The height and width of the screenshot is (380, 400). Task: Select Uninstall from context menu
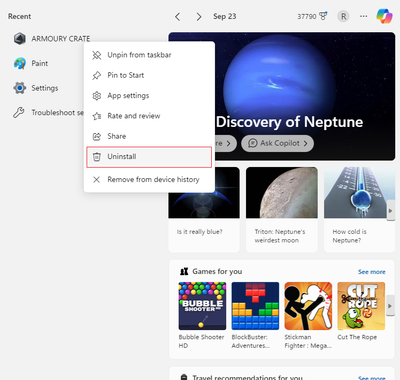tap(149, 157)
